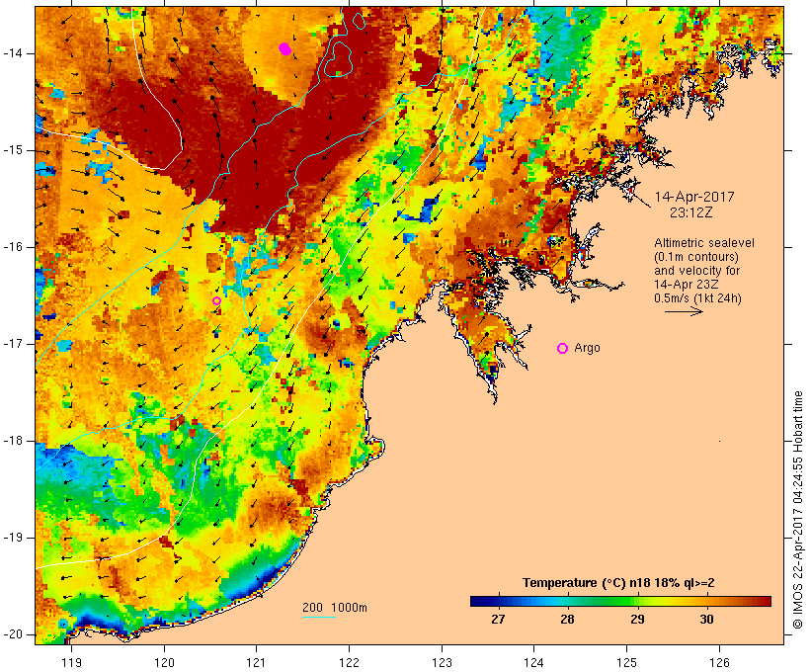Screen dimensions: 810x672
Task: Click the 0.5m/s velocity scale arrow
Action: (x=684, y=311)
